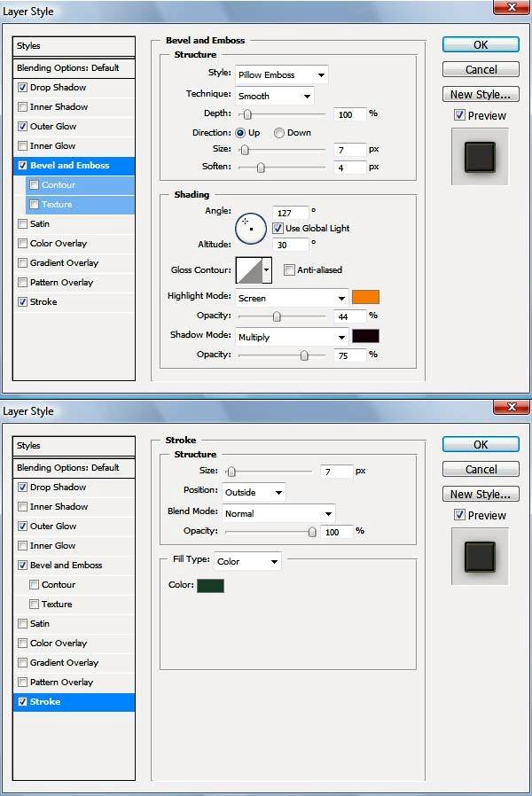Click Cancel in the Bevel and Emboss dialog

pos(481,69)
